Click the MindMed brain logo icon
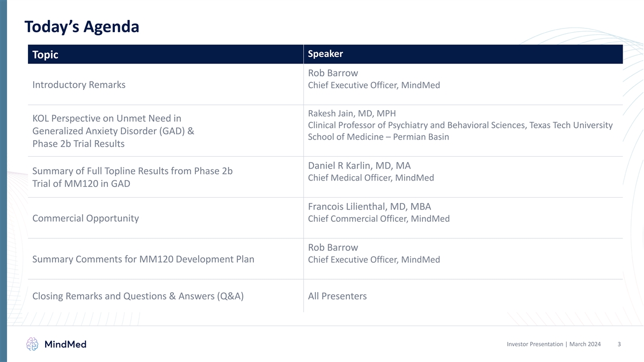This screenshot has height=362, width=644. click(33, 344)
